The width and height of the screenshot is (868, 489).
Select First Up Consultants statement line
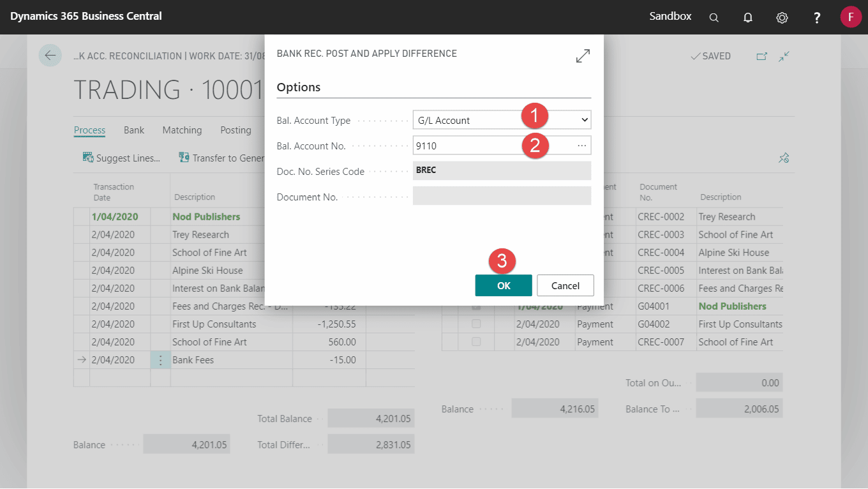[x=214, y=324]
